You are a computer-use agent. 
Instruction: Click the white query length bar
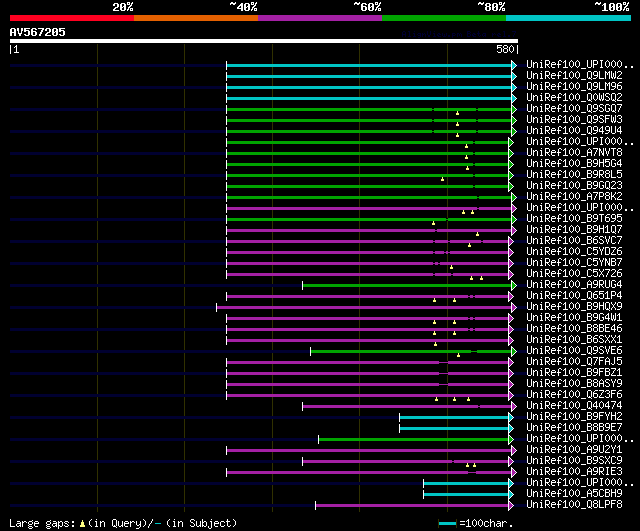pos(264,41)
